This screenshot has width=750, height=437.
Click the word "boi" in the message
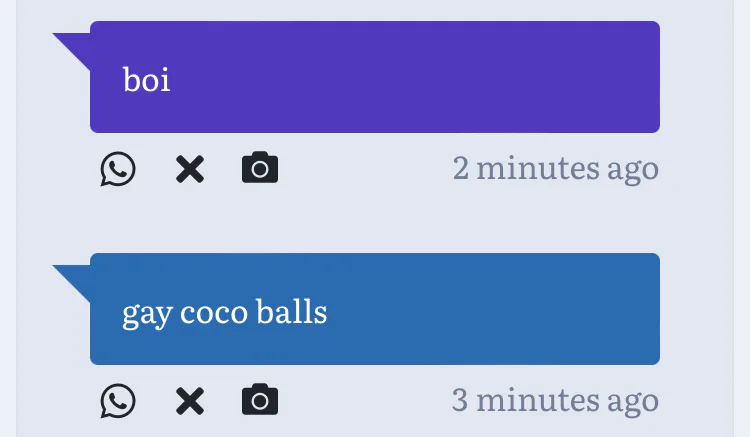point(146,79)
